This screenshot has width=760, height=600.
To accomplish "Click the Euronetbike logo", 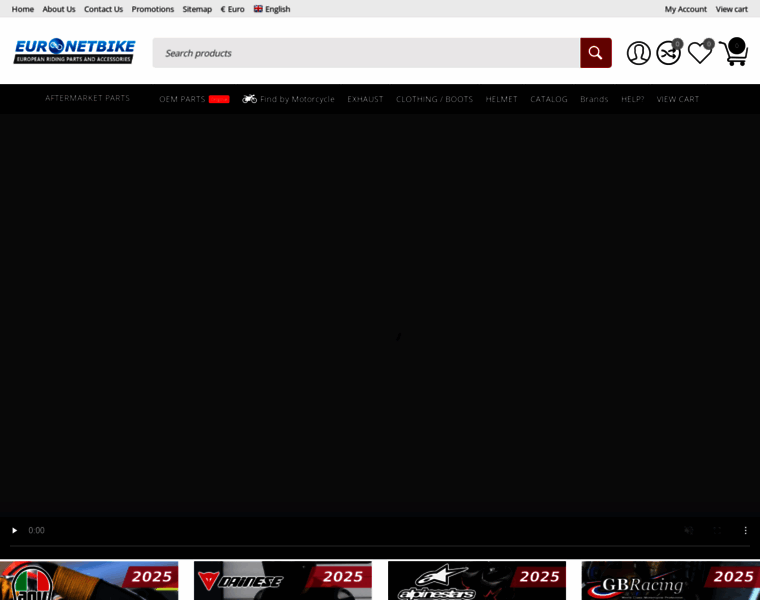I will (74, 51).
